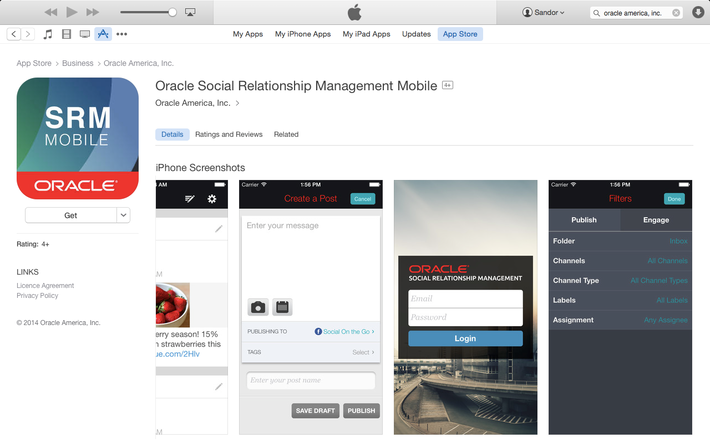Open the My iPad Apps tab
Viewport: 710px width, 443px height.
click(x=366, y=34)
